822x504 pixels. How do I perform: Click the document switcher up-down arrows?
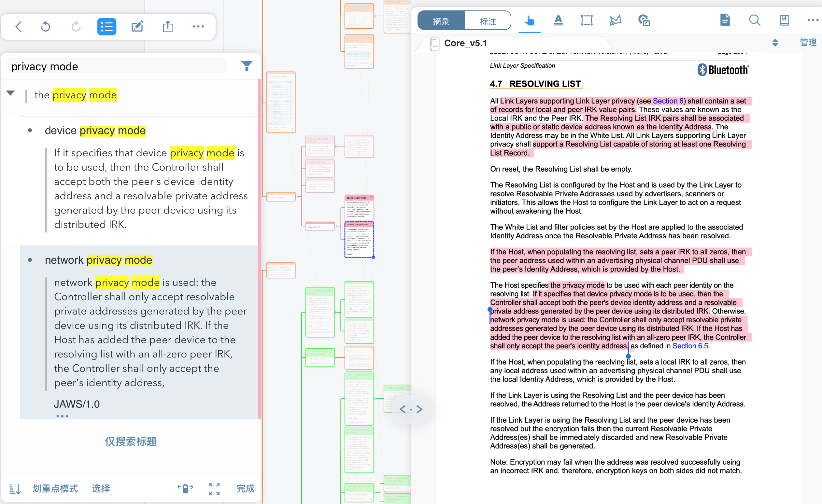click(775, 43)
